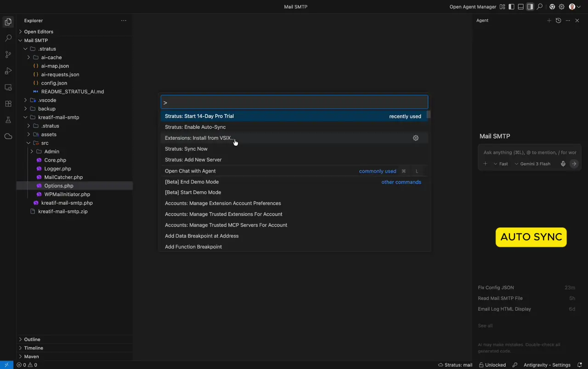The height and width of the screenshot is (369, 588).
Task: Configure keybinding gear for Install from VSIX
Action: point(415,138)
